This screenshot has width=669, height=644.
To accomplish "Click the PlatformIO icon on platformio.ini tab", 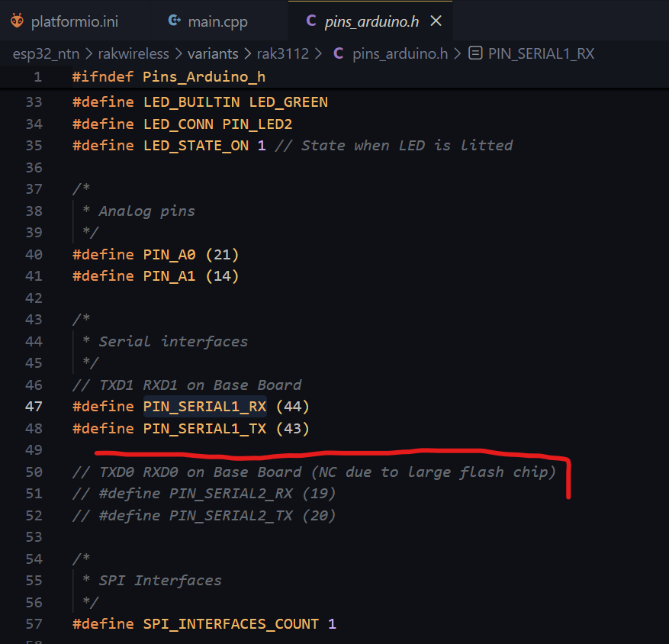I will click(x=17, y=21).
